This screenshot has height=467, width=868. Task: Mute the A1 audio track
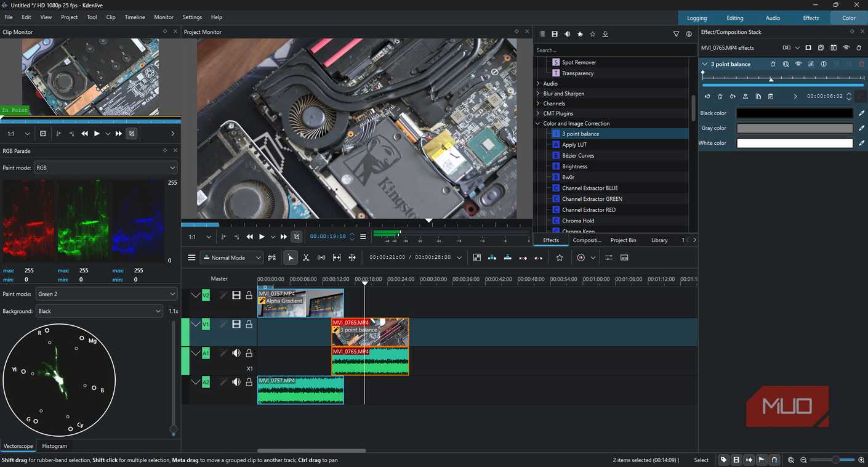coord(236,353)
